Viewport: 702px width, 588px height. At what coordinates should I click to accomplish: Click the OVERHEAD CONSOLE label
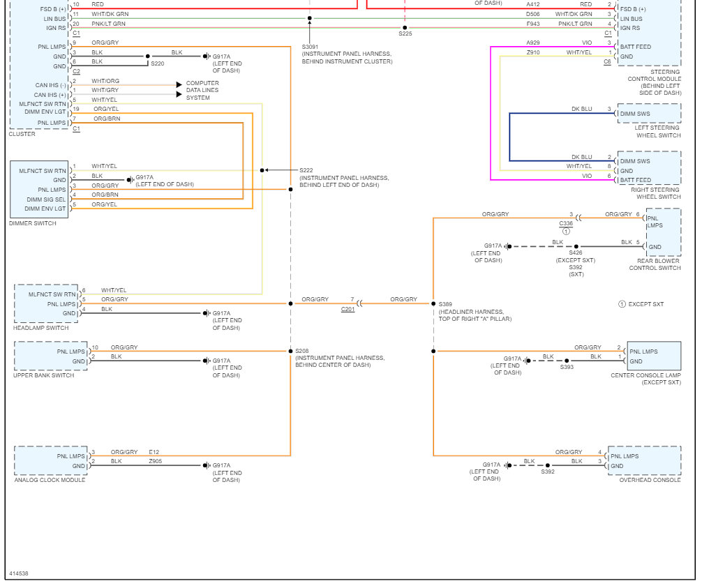click(x=650, y=480)
